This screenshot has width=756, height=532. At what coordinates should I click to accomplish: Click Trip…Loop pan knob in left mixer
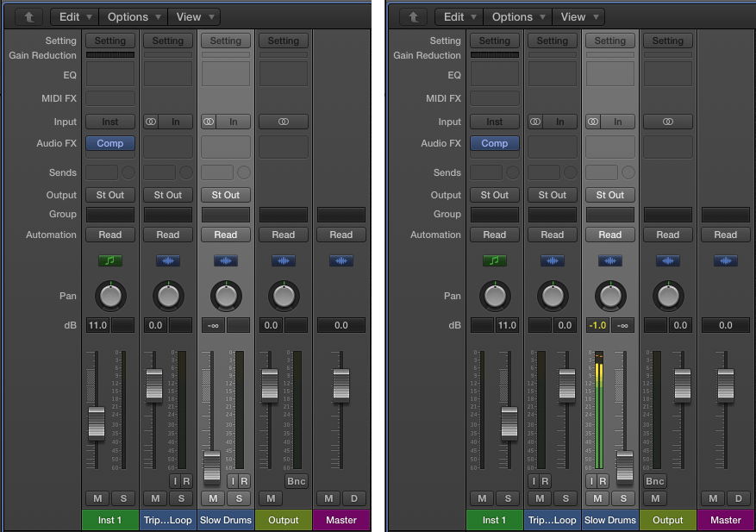point(168,296)
